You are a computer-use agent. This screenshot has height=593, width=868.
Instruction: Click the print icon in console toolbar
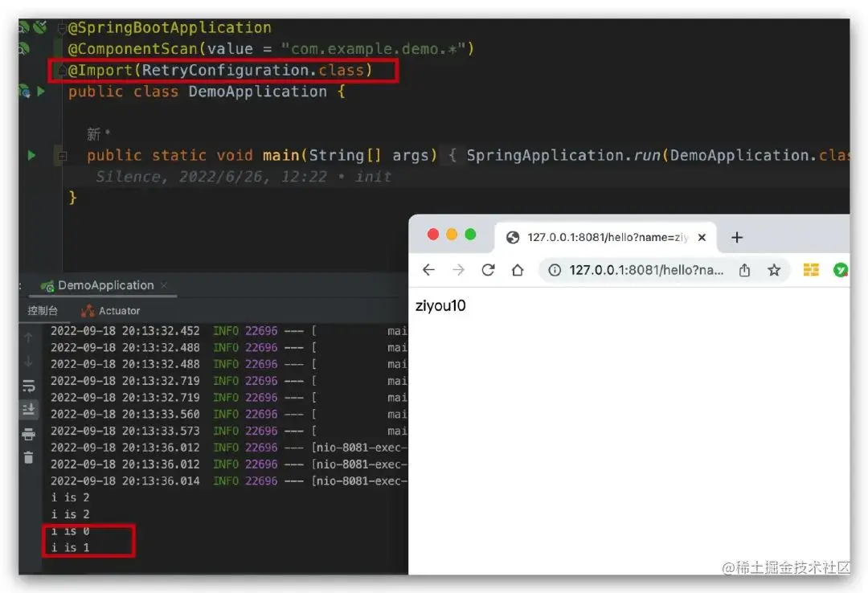click(29, 434)
